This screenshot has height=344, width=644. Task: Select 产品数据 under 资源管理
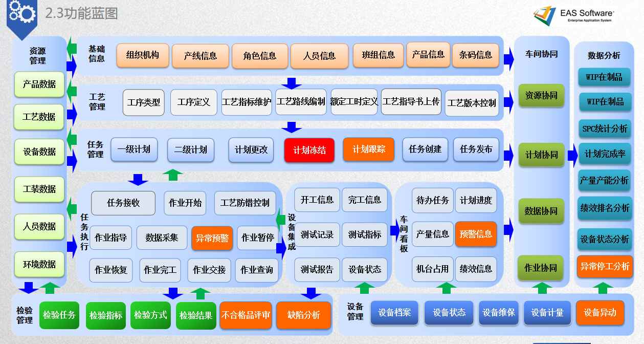(x=39, y=85)
